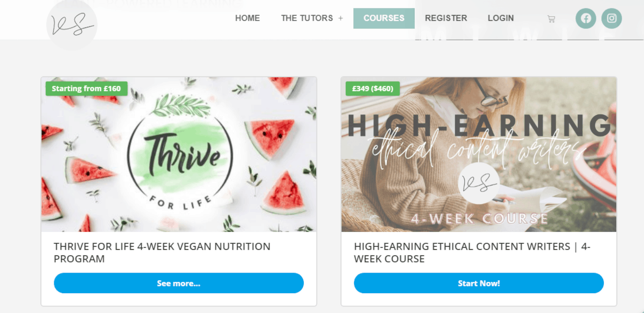Visit the Facebook page icon
Screen dimensions: 644x313
[586, 18]
